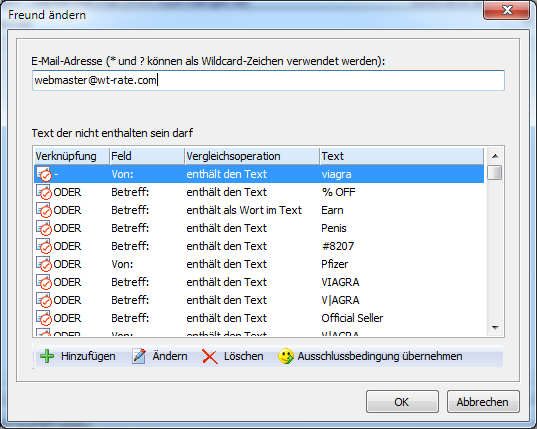
Task: Sort by the Text column header
Action: tap(402, 156)
